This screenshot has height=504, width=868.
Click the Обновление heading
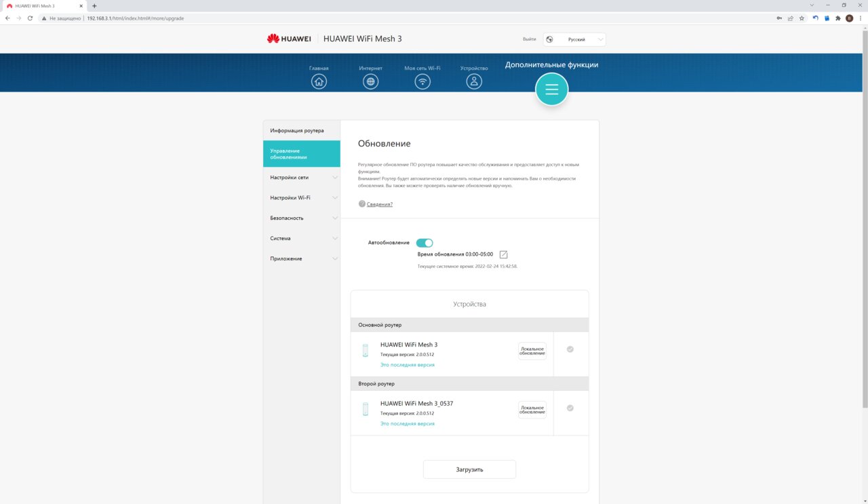click(384, 144)
